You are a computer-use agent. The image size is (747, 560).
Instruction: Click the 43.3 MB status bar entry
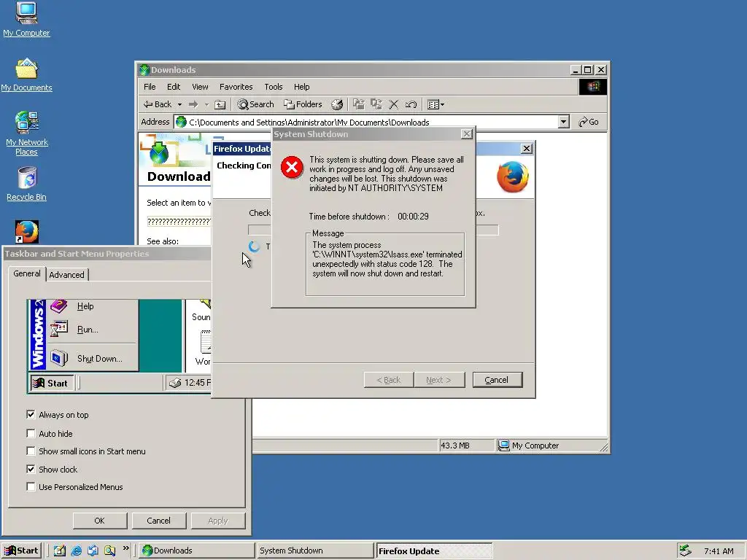[x=466, y=446]
